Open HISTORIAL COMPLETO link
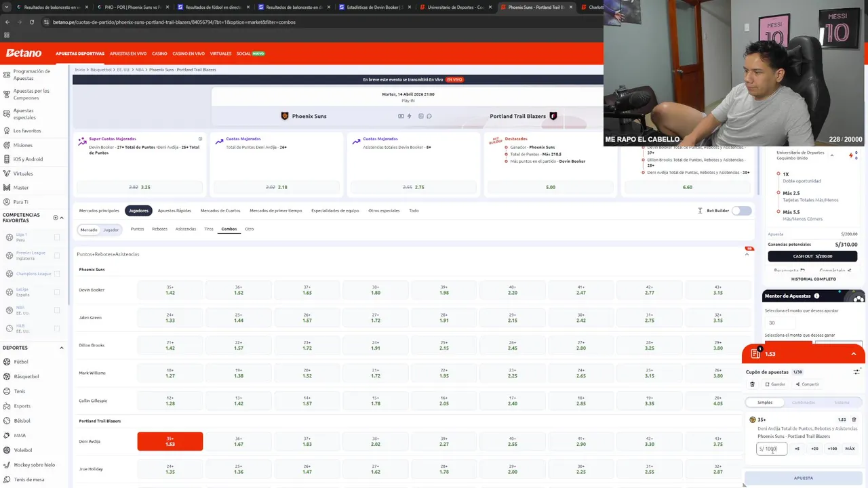 pos(813,279)
